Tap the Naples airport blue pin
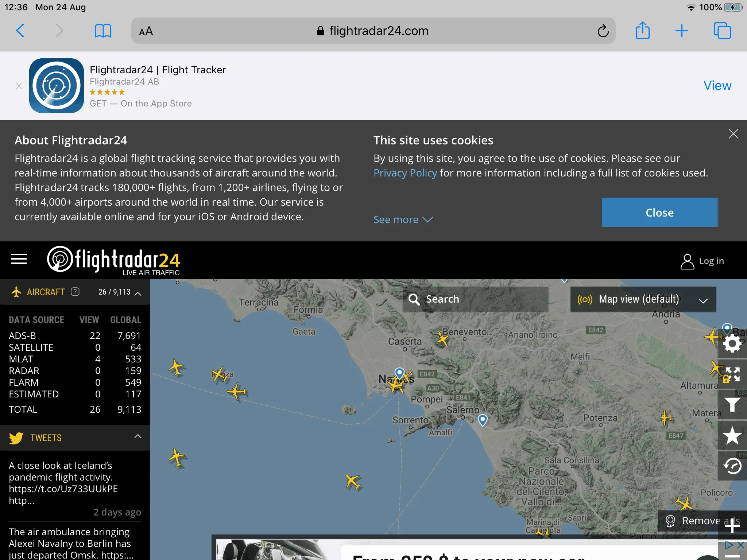747x560 pixels. (399, 373)
